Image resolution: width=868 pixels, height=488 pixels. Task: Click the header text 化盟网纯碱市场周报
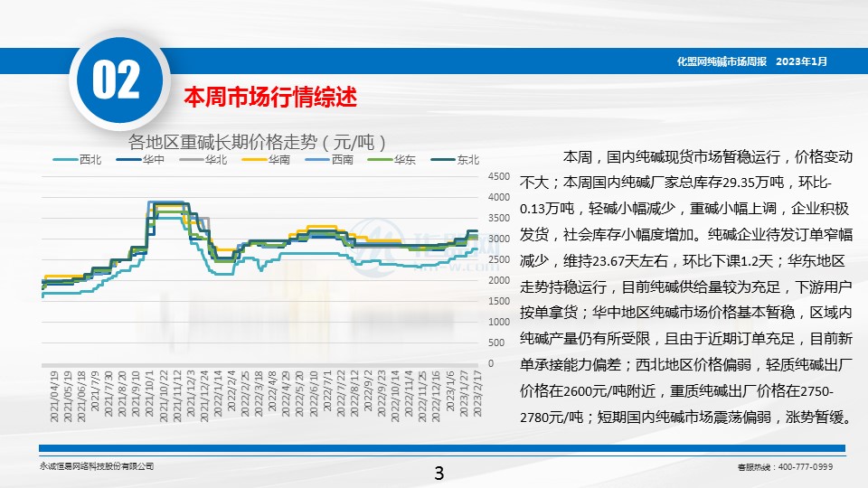coord(722,61)
